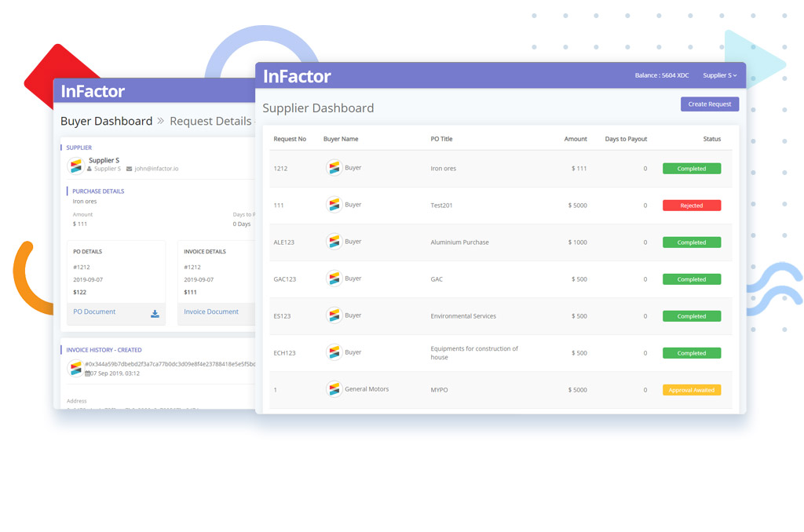The image size is (804, 532).
Task: Click john@infactor.io email text
Action: [x=156, y=169]
